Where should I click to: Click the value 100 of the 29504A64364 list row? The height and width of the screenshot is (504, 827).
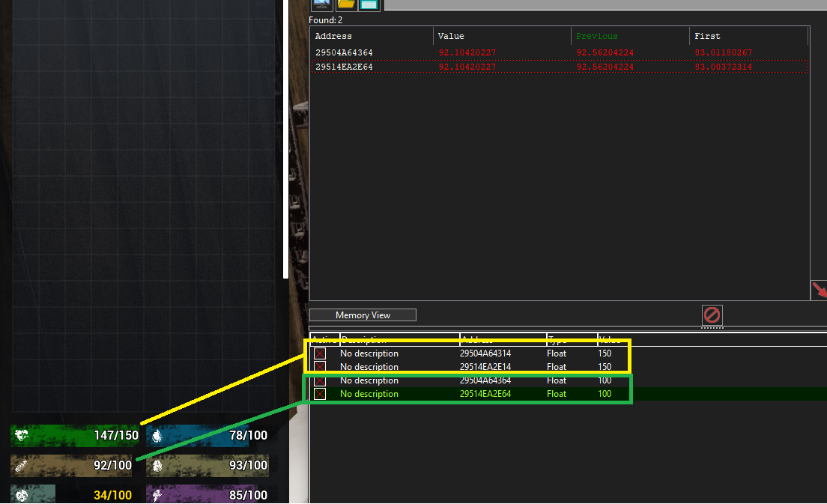point(605,380)
